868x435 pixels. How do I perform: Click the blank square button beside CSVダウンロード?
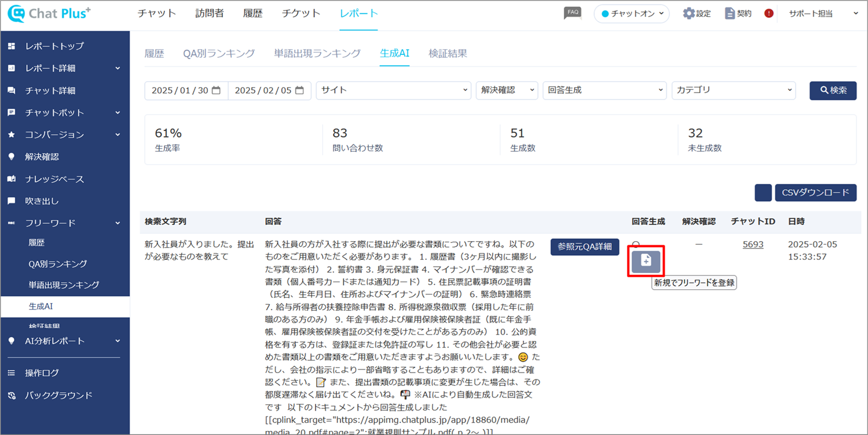[x=763, y=193]
